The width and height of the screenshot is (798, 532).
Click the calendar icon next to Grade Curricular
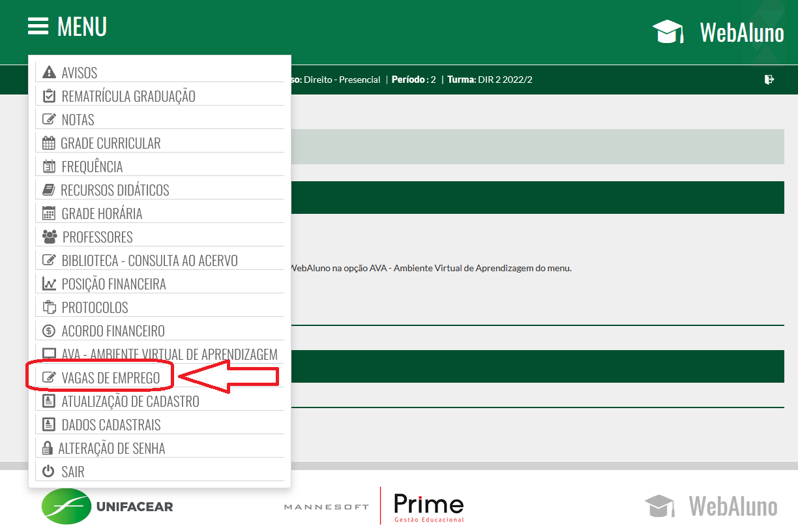(x=48, y=143)
